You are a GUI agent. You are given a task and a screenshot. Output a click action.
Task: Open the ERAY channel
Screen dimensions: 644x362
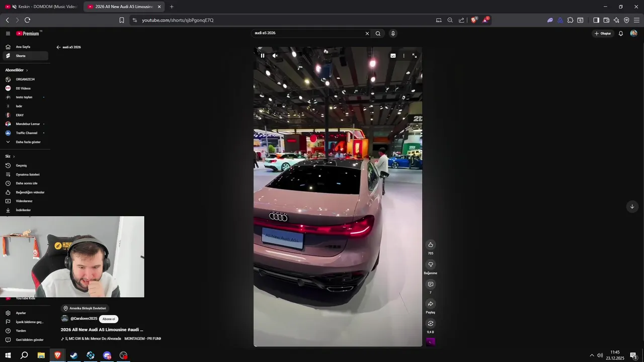tap(24, 115)
